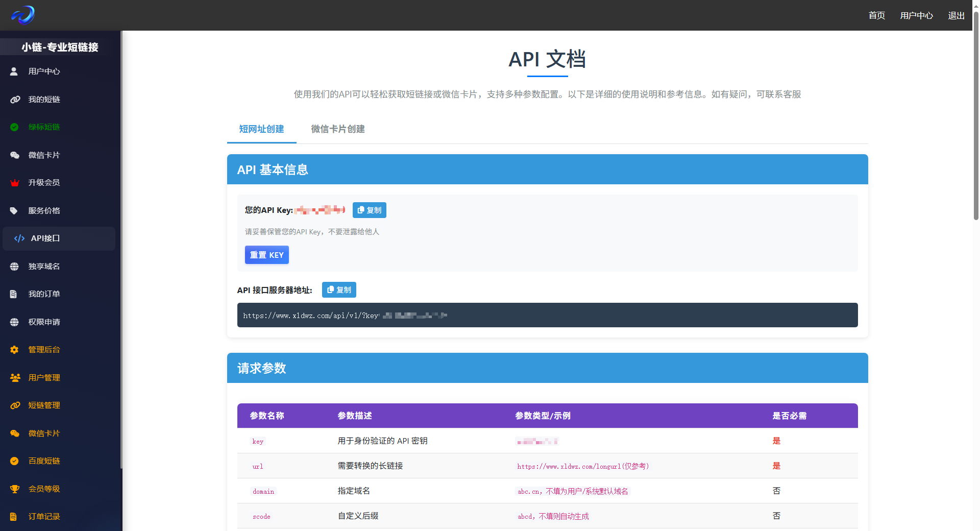The image size is (980, 531).
Task: Click the link icon beside 我的短链
Action: coord(15,100)
